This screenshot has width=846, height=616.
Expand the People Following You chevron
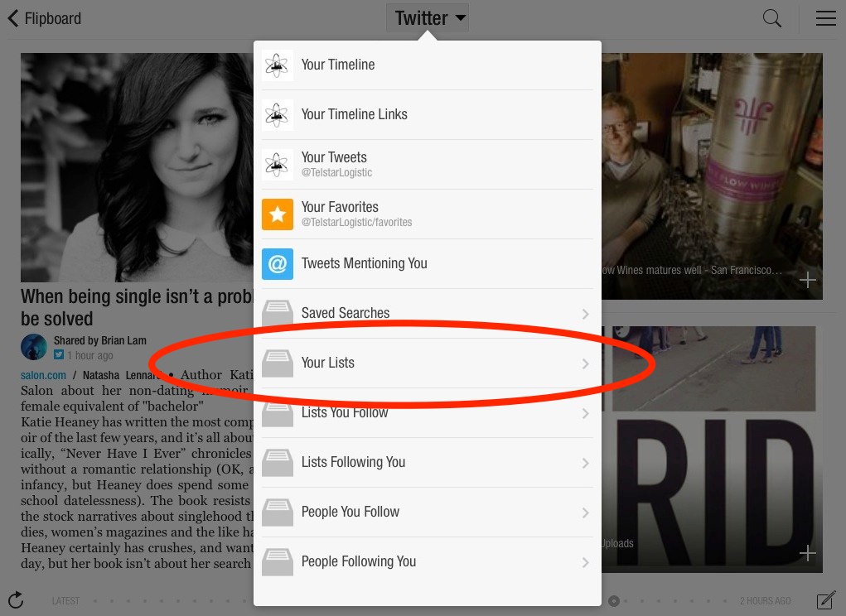[585, 562]
